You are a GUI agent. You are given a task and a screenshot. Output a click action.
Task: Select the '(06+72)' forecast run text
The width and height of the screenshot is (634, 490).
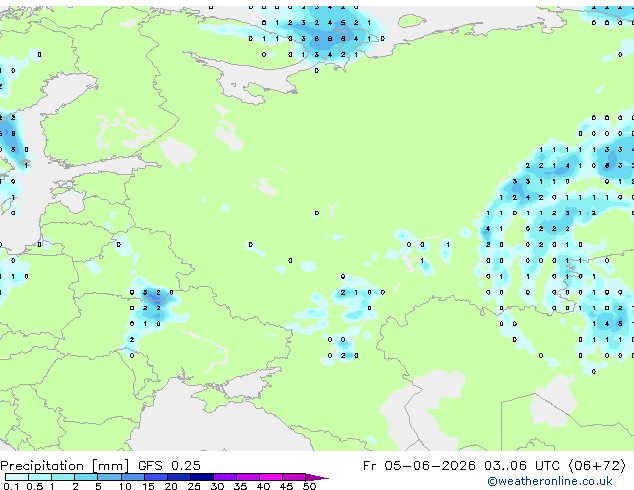597,466
